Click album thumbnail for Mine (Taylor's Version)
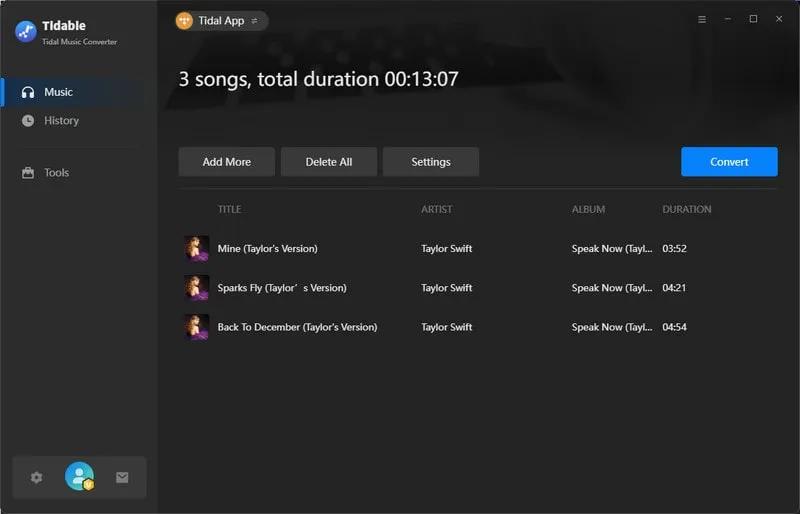 [196, 249]
